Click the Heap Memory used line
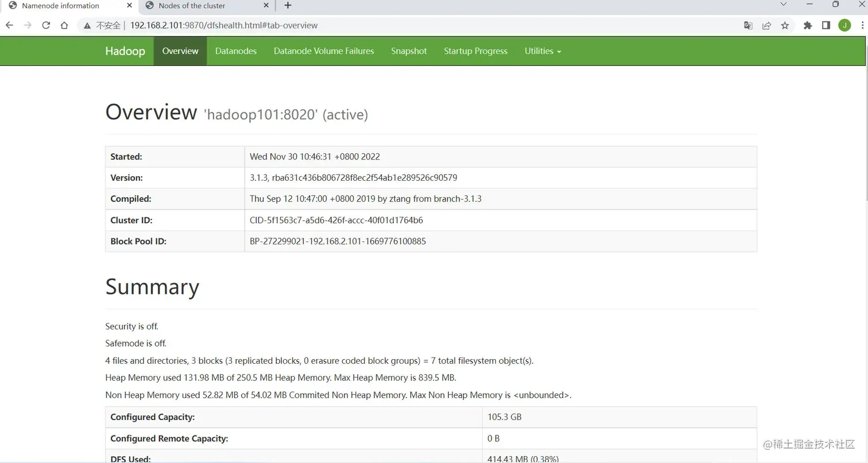The height and width of the screenshot is (463, 868). [281, 378]
